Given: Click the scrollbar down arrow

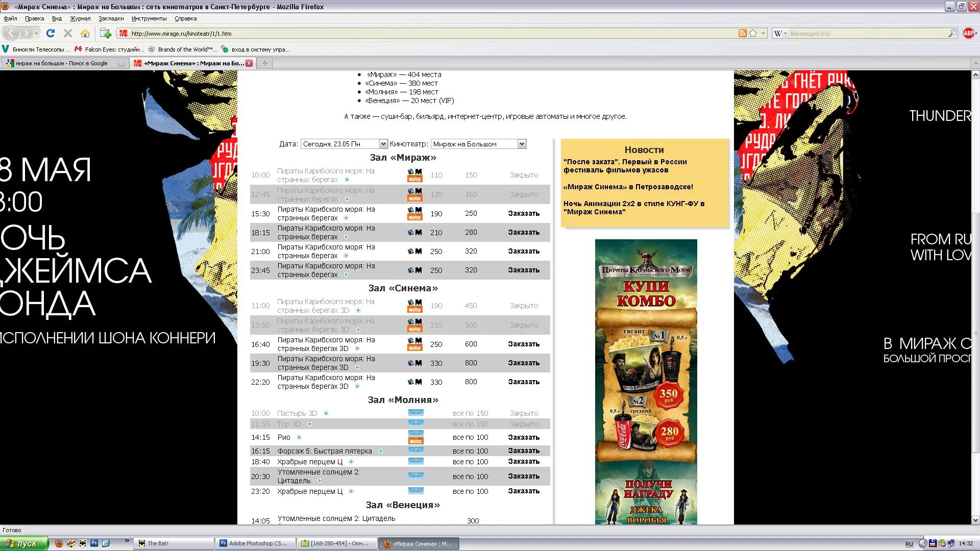Looking at the screenshot, I should click(975, 520).
